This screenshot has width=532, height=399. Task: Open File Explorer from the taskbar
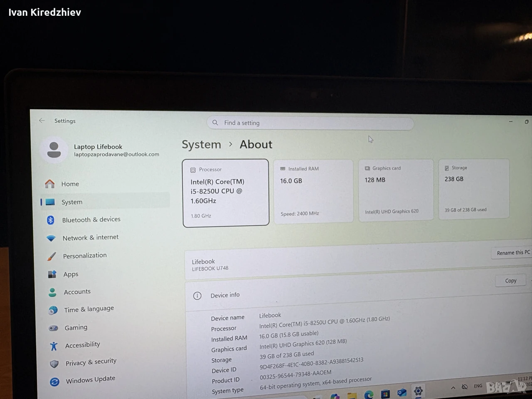tap(352, 396)
